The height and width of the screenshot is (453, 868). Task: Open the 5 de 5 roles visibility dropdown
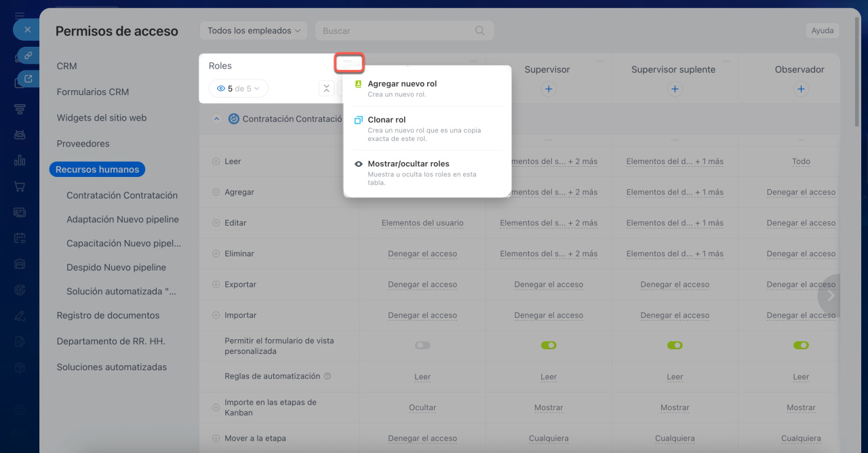click(x=239, y=89)
